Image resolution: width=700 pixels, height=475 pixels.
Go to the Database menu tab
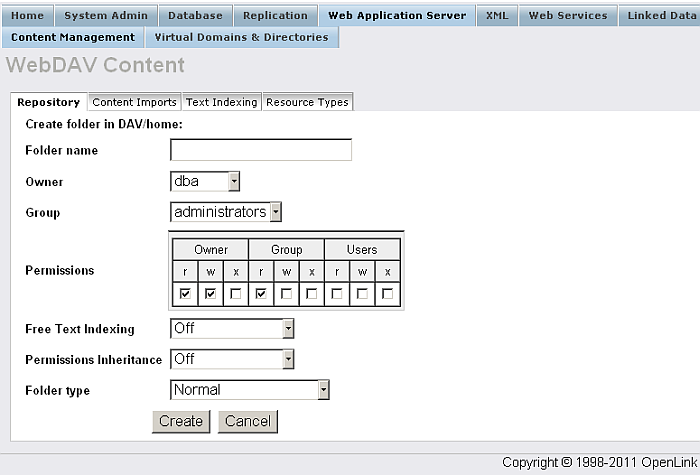point(195,16)
